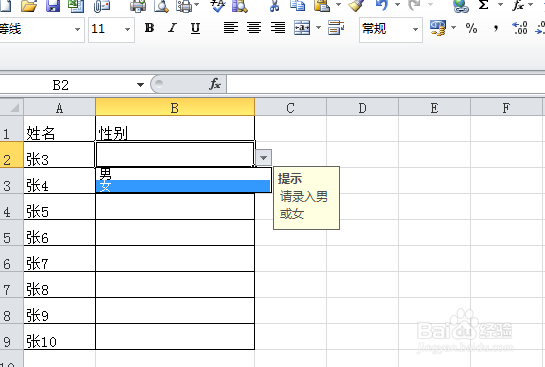Open the font size 11 dropdown

click(128, 29)
